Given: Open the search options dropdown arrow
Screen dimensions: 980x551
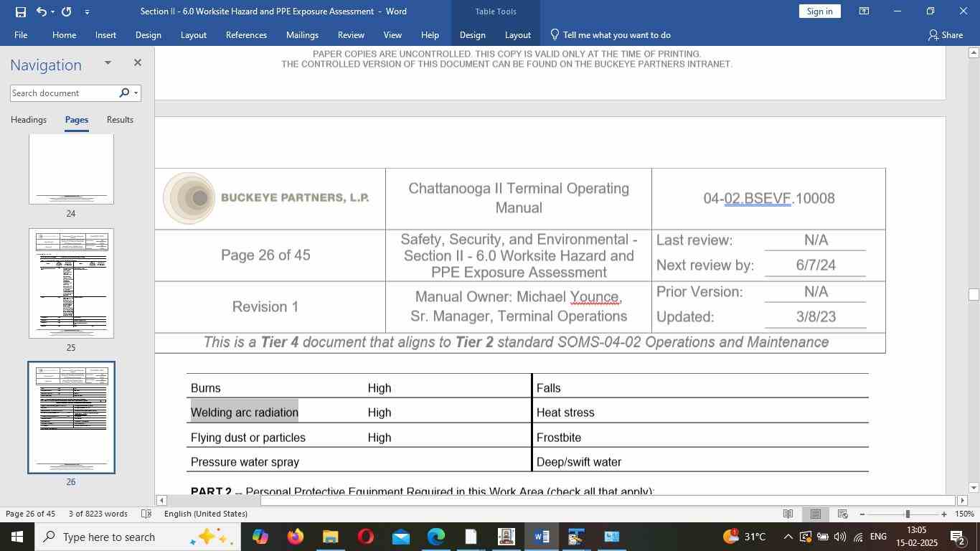Looking at the screenshot, I should [136, 93].
